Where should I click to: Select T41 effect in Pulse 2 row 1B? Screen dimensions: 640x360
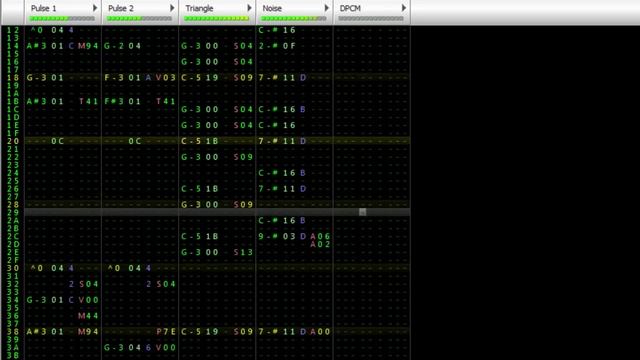tap(165, 101)
